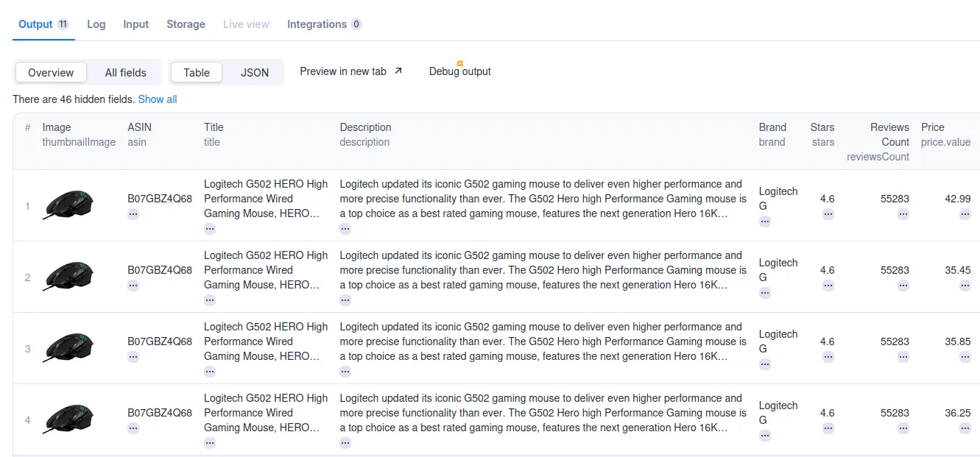This screenshot has width=980, height=457.
Task: Expand the stars value in row 1
Action: point(828,214)
